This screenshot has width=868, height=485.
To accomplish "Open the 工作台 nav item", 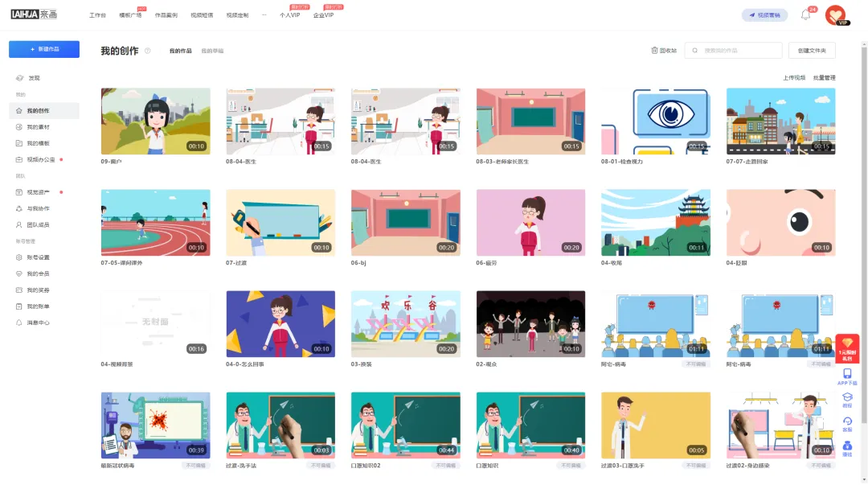I will click(97, 15).
